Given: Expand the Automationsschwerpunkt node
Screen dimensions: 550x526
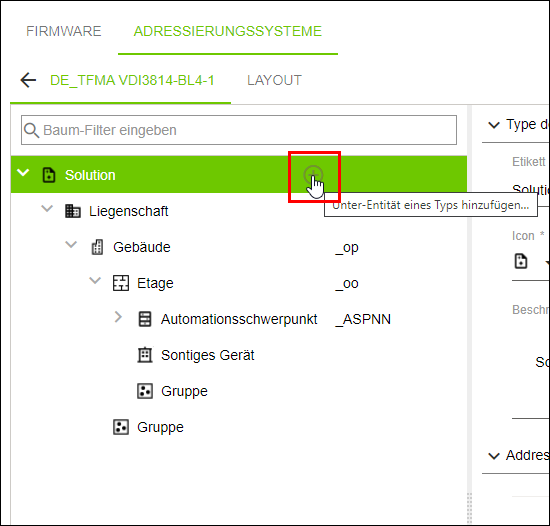Looking at the screenshot, I should point(119,317).
